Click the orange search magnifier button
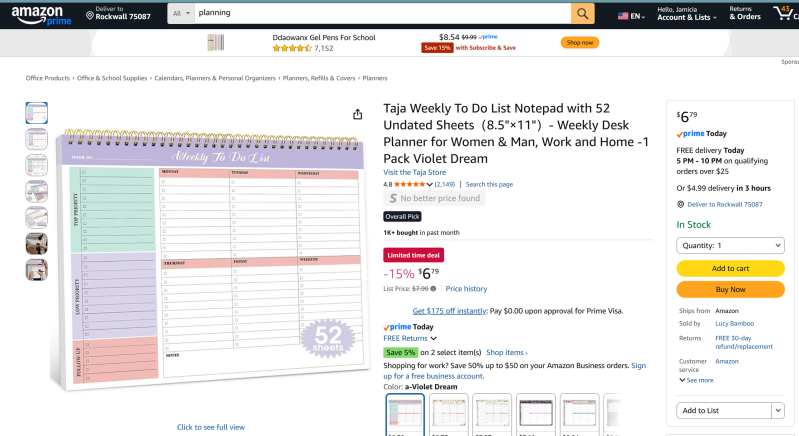Screen dimensions: 799x436 (x=582, y=14)
